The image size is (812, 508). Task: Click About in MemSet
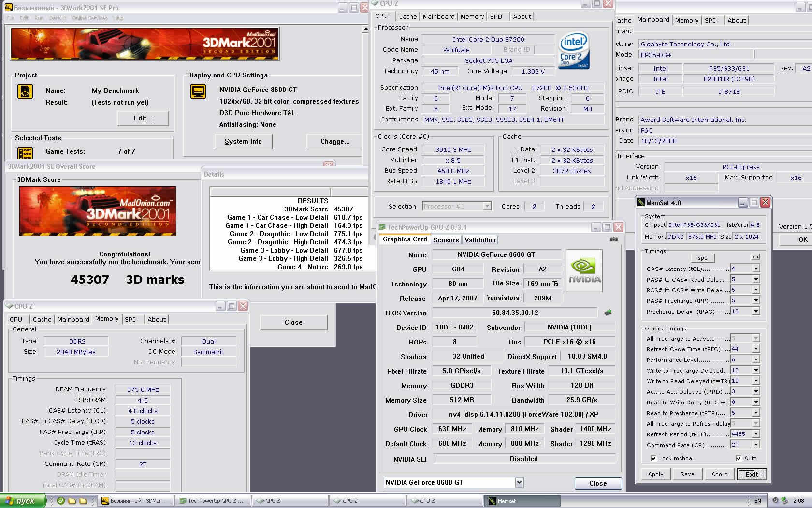[x=719, y=474]
